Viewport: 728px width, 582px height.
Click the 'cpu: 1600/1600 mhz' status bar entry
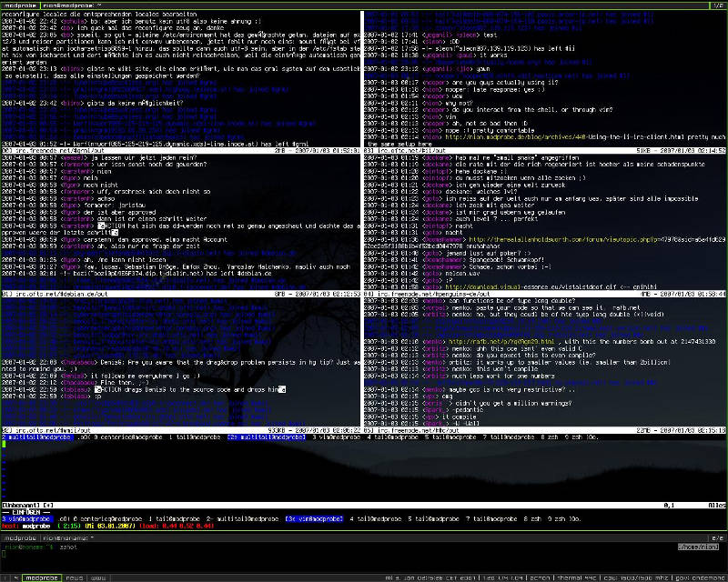(636, 577)
